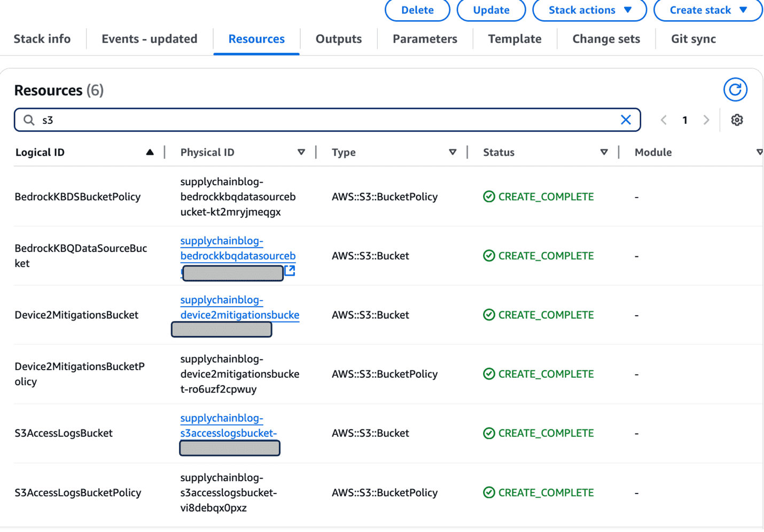Viewport: 764px width, 532px height.
Task: Sort by Logical ID ascending arrow
Action: click(150, 152)
